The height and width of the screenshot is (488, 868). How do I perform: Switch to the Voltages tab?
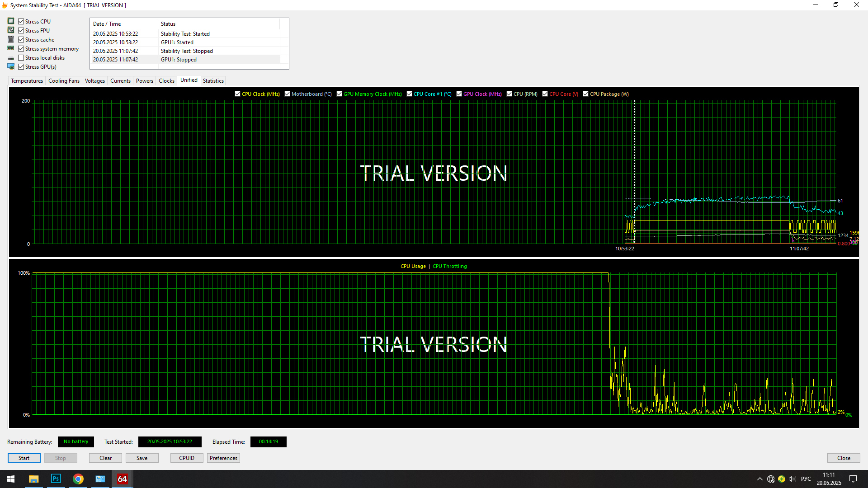(x=94, y=81)
